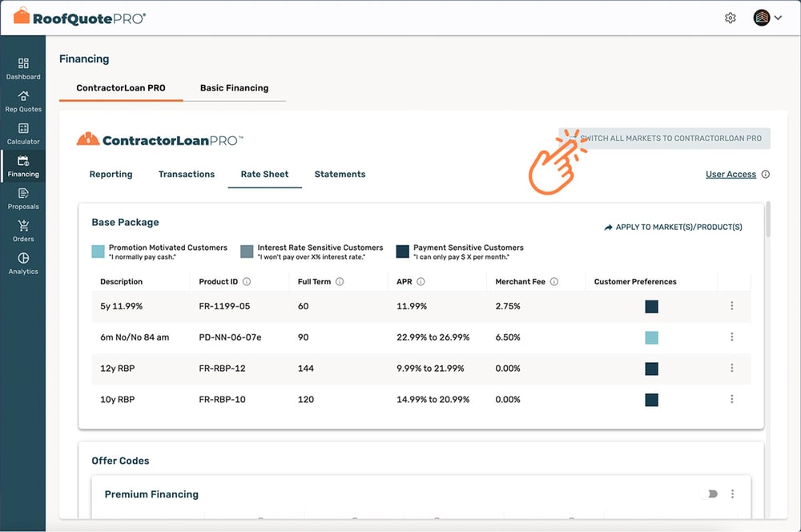Toggle the Premium Financing switch
801x532 pixels.
point(709,494)
